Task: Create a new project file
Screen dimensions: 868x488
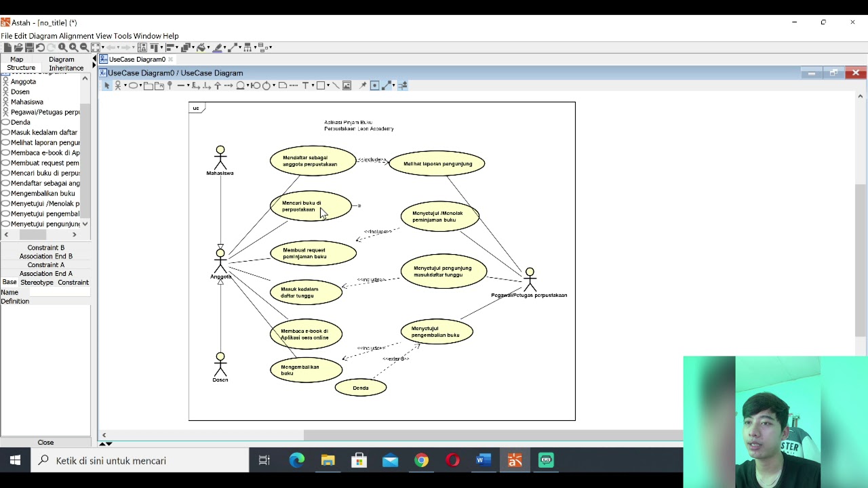Action: click(x=7, y=47)
